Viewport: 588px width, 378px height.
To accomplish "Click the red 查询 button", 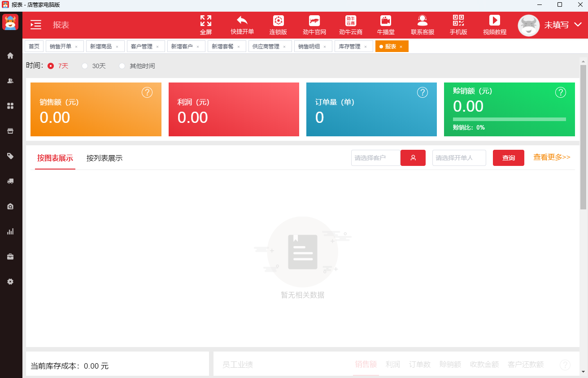I will (509, 158).
